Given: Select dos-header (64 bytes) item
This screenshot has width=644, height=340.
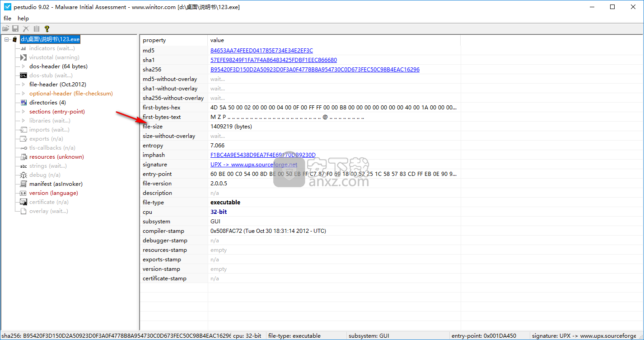Looking at the screenshot, I should coord(58,66).
